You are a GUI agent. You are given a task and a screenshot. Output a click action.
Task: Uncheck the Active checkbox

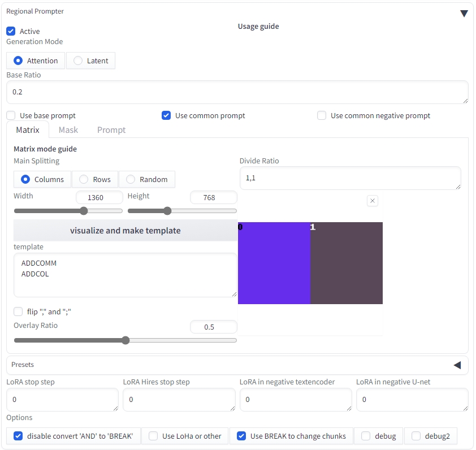pyautogui.click(x=11, y=32)
